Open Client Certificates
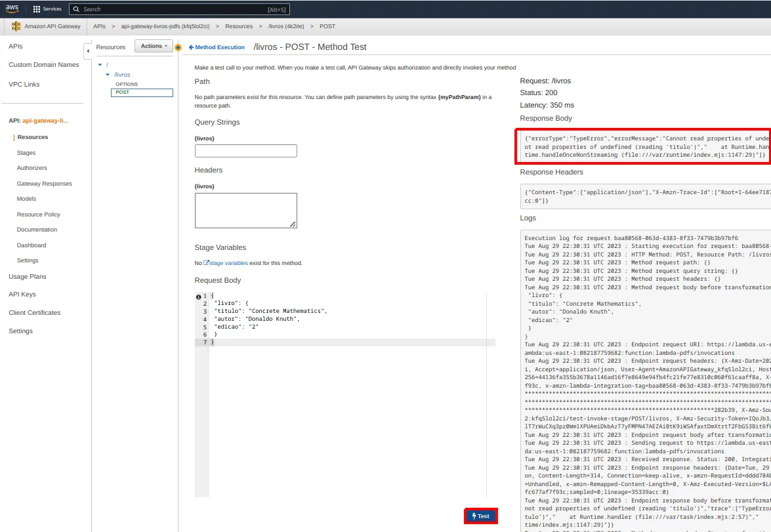 point(34,313)
